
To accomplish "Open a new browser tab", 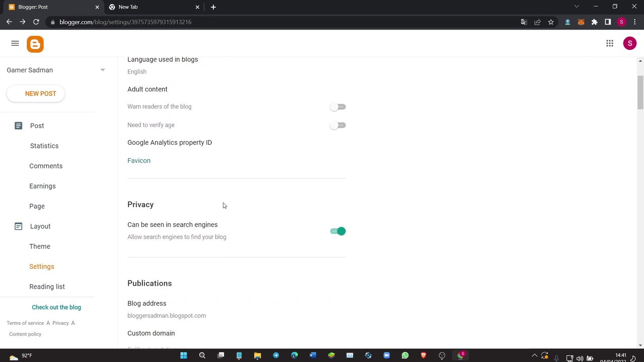I will pos(213,7).
